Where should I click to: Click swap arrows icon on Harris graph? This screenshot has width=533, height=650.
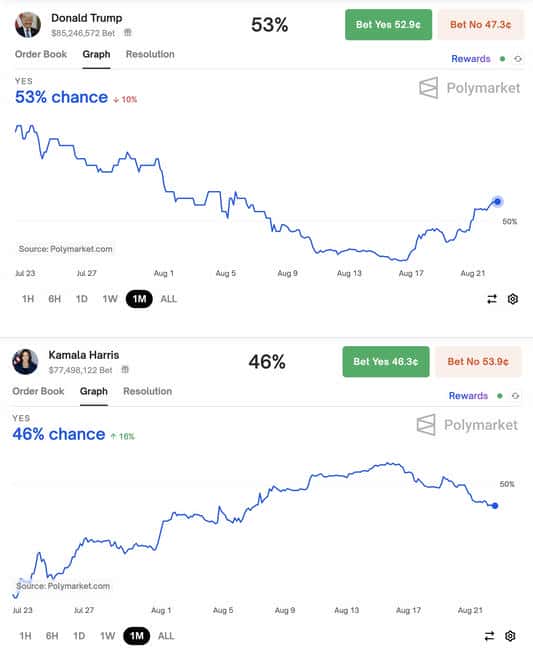[489, 636]
